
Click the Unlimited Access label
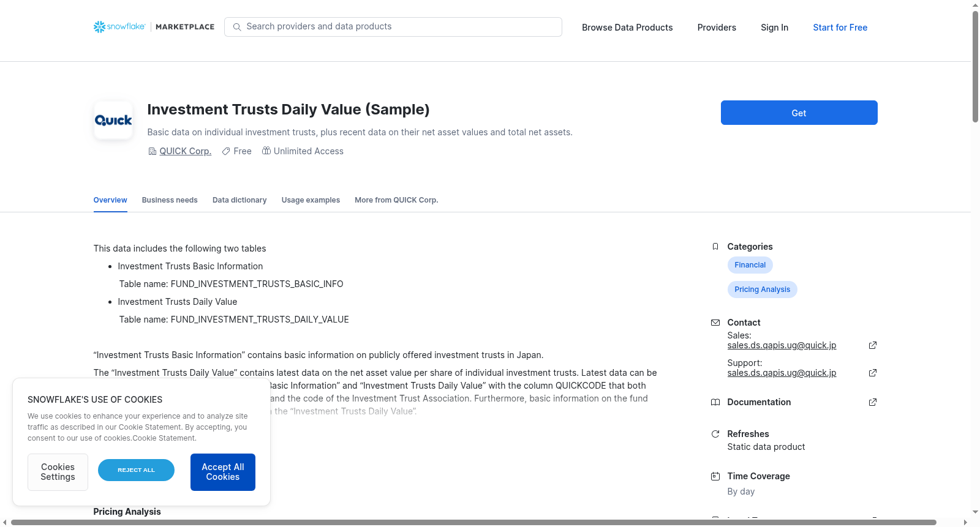coord(308,151)
